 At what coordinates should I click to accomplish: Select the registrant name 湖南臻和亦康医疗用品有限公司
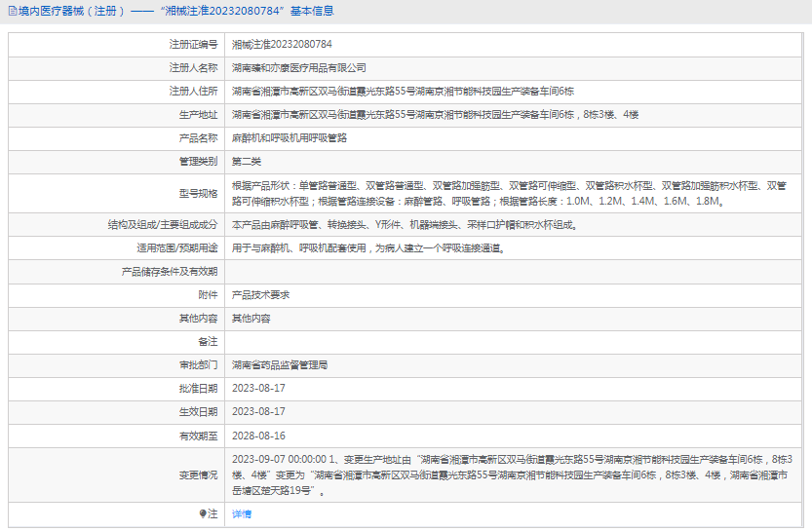(299, 68)
